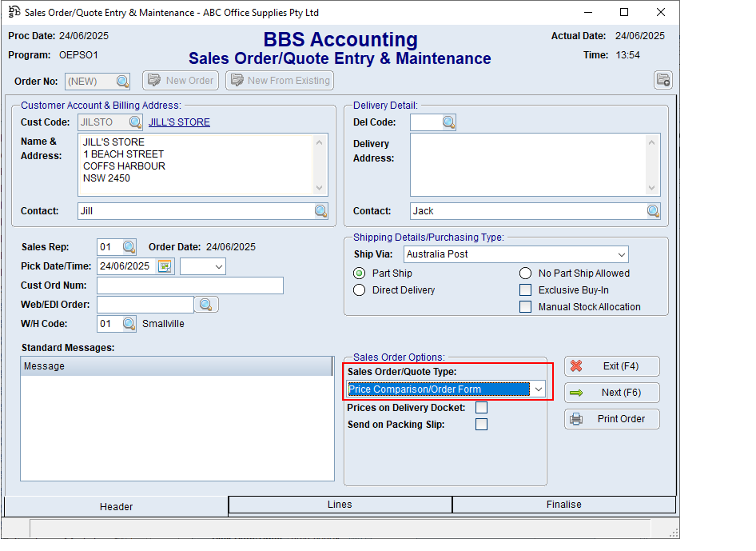Open the toolbar icon beside New From Existing

click(x=663, y=80)
